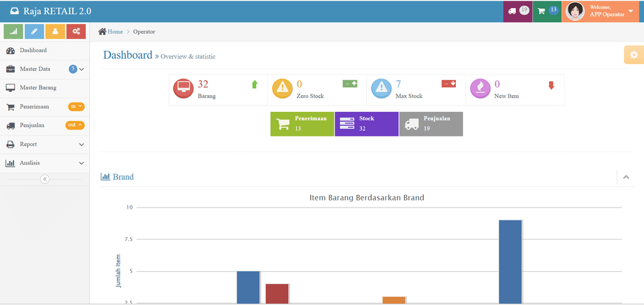Click the green badge on Zero Stock

click(350, 84)
